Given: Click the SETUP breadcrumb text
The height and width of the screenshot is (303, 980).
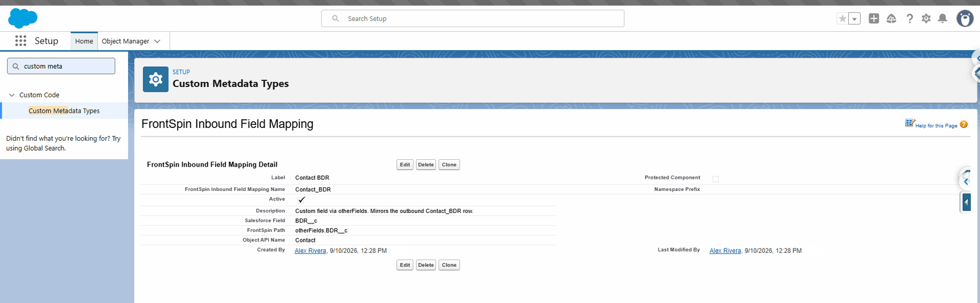Looking at the screenshot, I should [181, 72].
